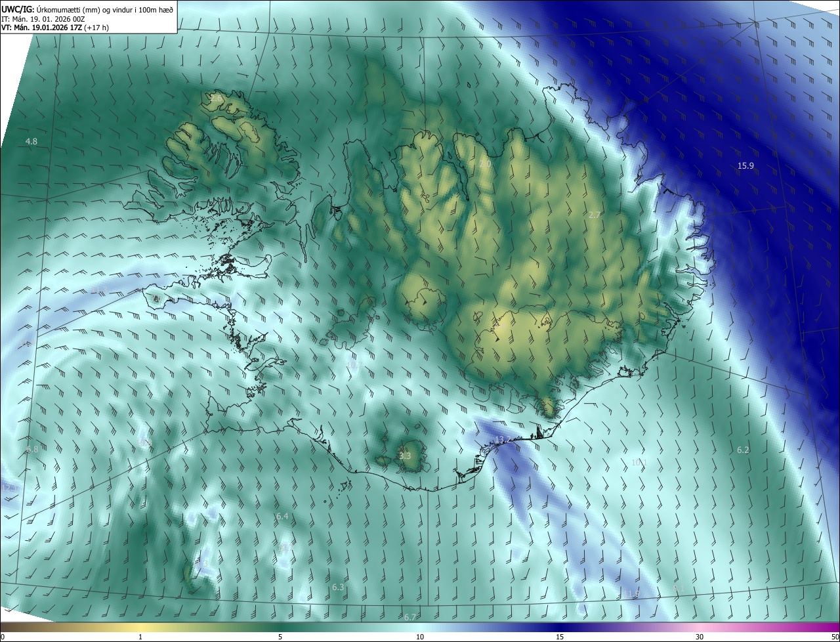Click the '13.2' value on the south coast
840x642 pixels.
pos(503,440)
